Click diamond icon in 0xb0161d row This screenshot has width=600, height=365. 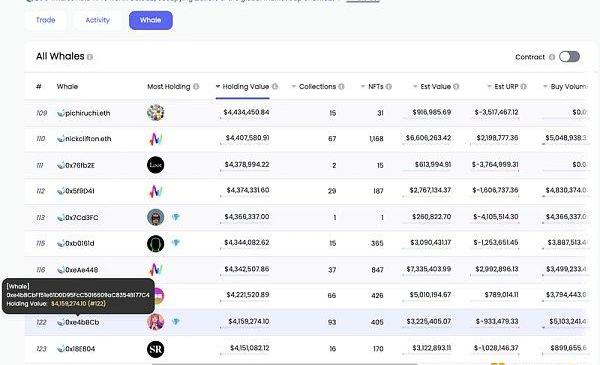pos(176,243)
